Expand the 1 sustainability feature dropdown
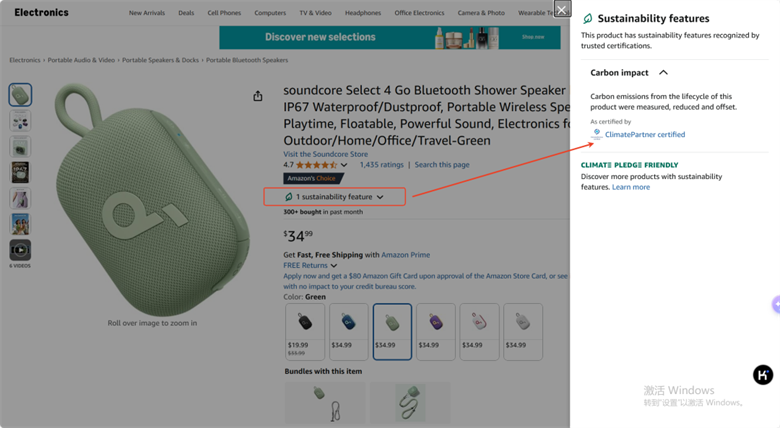780x428 pixels. pos(335,197)
